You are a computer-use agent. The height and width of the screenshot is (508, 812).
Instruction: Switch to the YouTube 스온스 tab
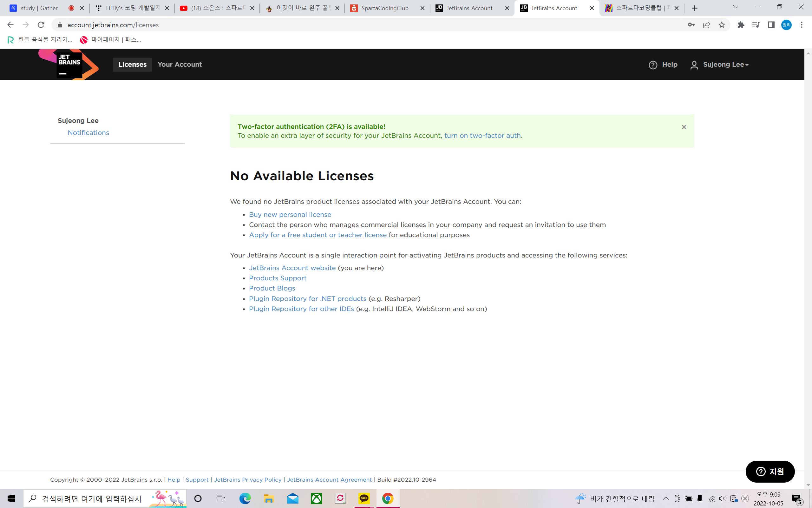[x=217, y=8]
